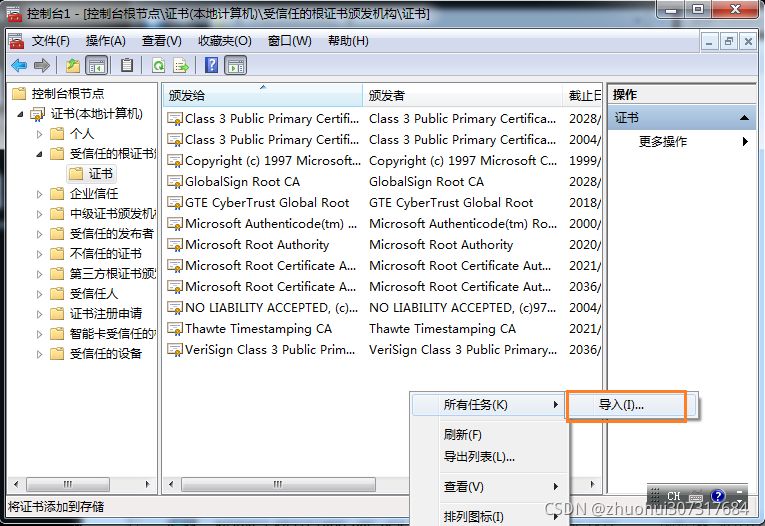Open the 窗口(W) menu
765x526 pixels.
(289, 41)
